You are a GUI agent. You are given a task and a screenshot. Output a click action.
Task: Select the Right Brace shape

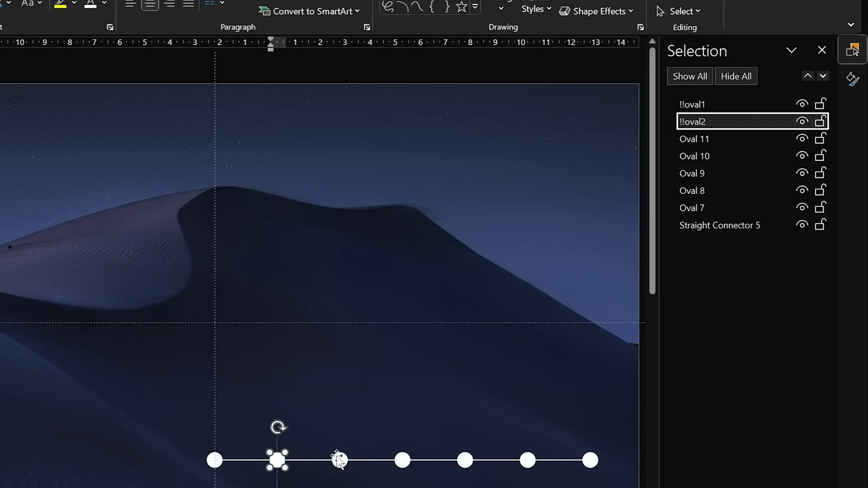(x=447, y=6)
